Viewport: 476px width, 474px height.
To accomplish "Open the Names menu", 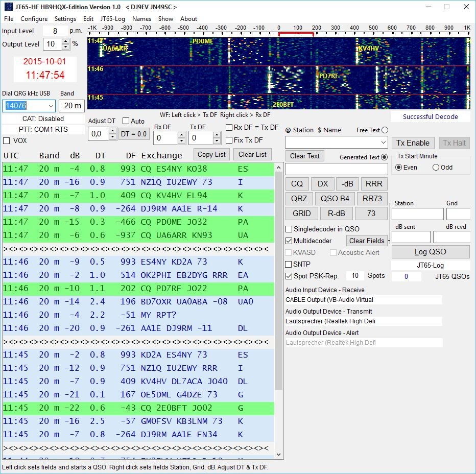I will point(141,19).
